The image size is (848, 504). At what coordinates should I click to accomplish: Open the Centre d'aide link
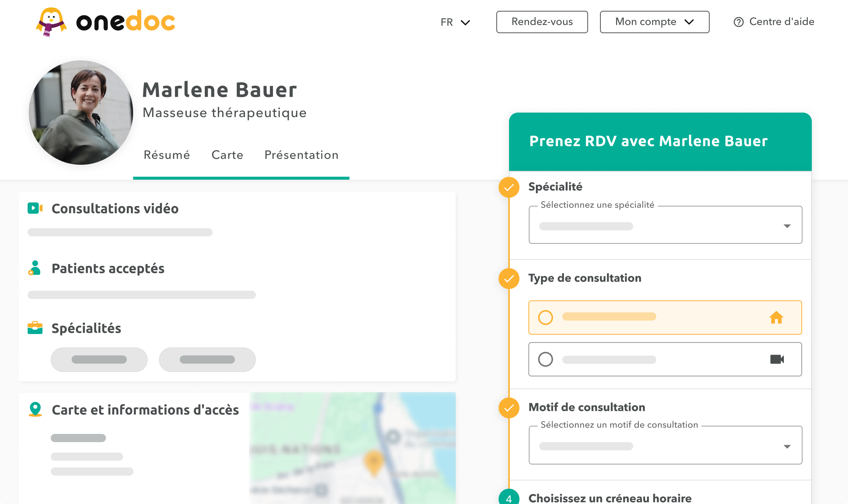pos(774,22)
